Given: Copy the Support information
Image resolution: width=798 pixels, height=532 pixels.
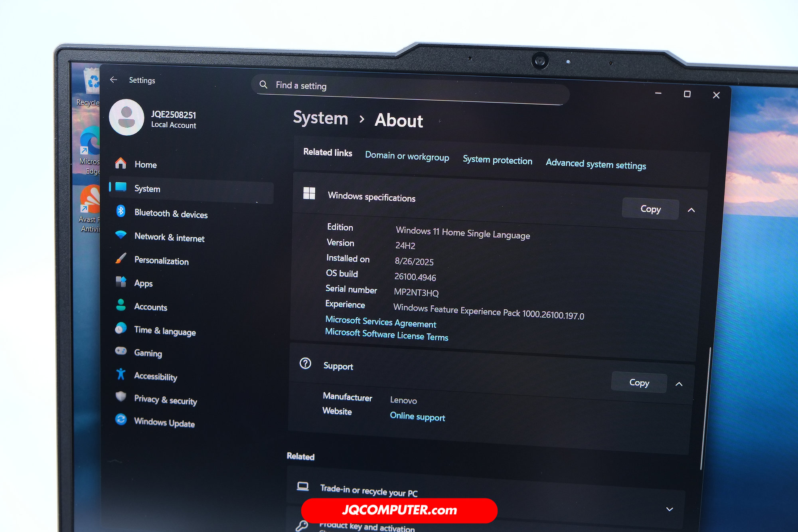Looking at the screenshot, I should tap(639, 382).
